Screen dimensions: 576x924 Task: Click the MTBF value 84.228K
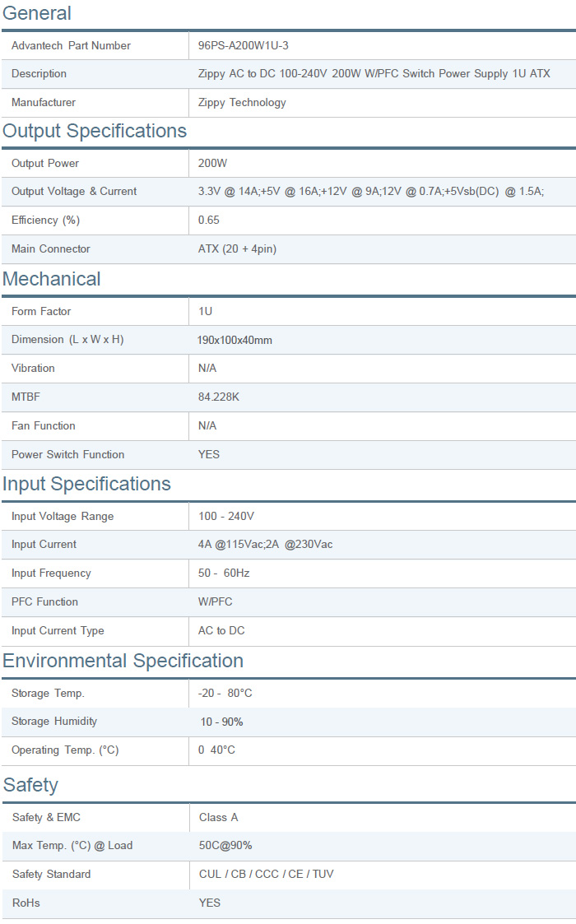219,397
